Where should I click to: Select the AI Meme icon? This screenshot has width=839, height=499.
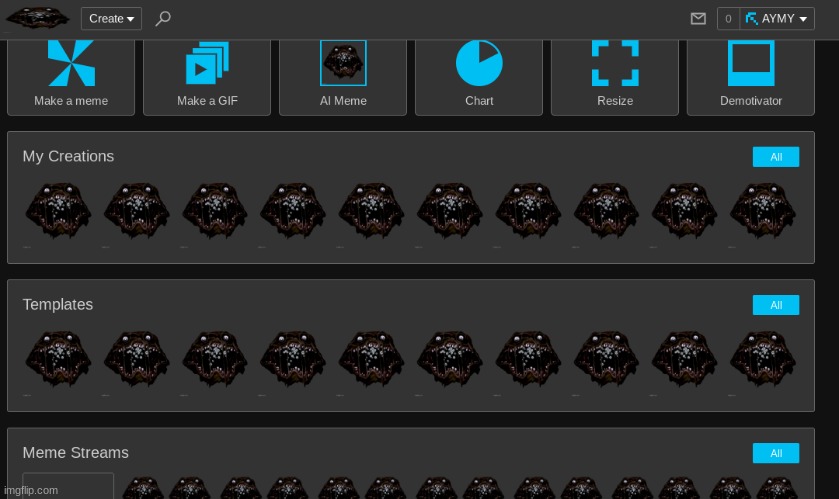pyautogui.click(x=343, y=63)
